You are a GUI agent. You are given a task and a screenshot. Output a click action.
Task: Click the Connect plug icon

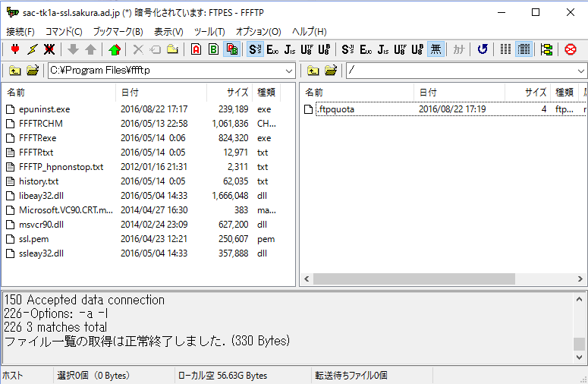coord(15,49)
